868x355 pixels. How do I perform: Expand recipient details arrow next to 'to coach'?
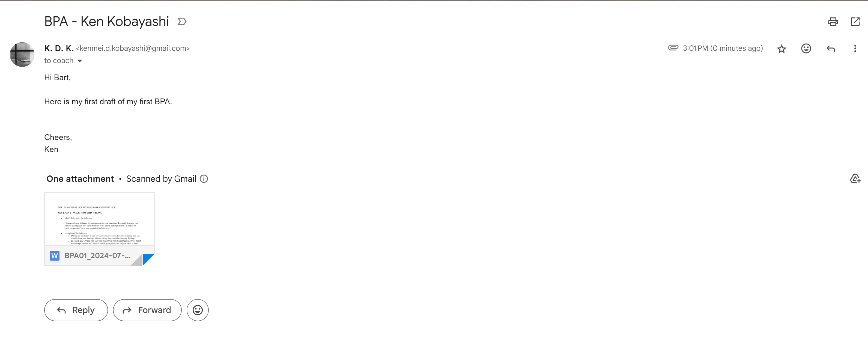point(80,61)
